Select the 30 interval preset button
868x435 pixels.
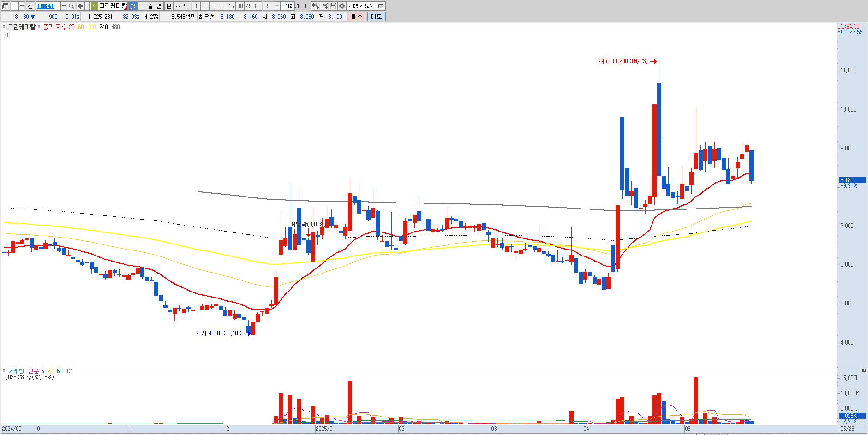(240, 6)
